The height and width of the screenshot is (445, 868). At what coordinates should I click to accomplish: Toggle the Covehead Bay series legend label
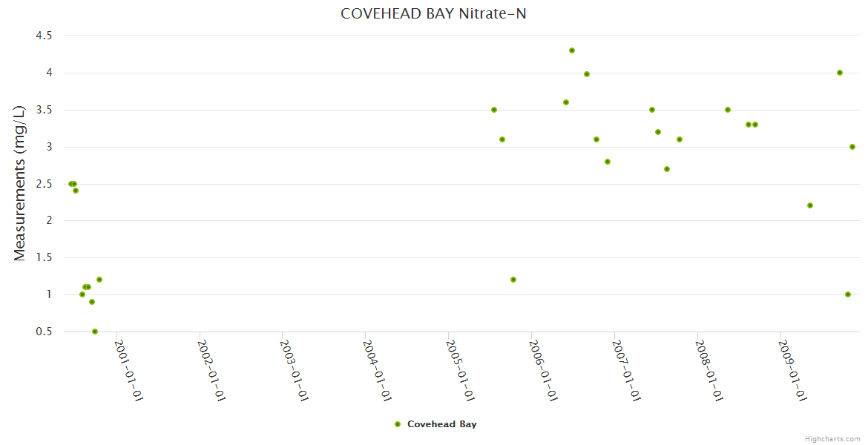tap(441, 424)
